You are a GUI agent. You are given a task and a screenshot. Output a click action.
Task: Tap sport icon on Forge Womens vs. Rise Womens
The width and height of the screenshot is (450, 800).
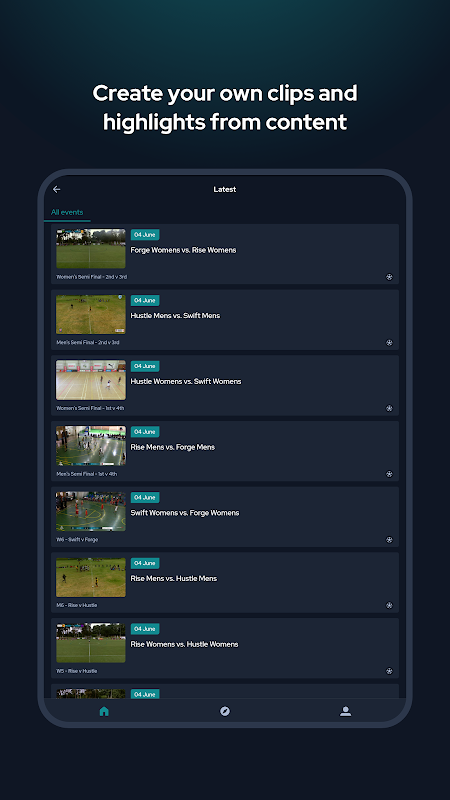(389, 277)
